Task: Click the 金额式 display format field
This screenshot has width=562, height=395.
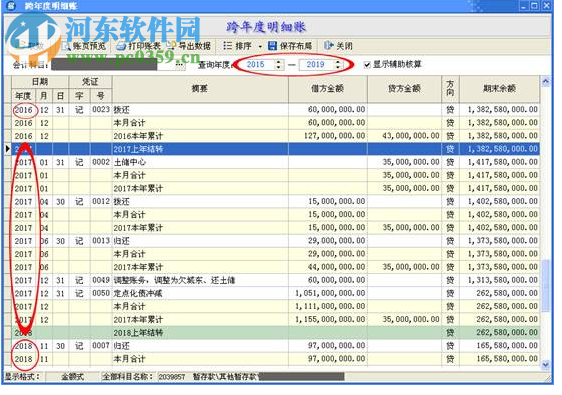Action: [72, 377]
